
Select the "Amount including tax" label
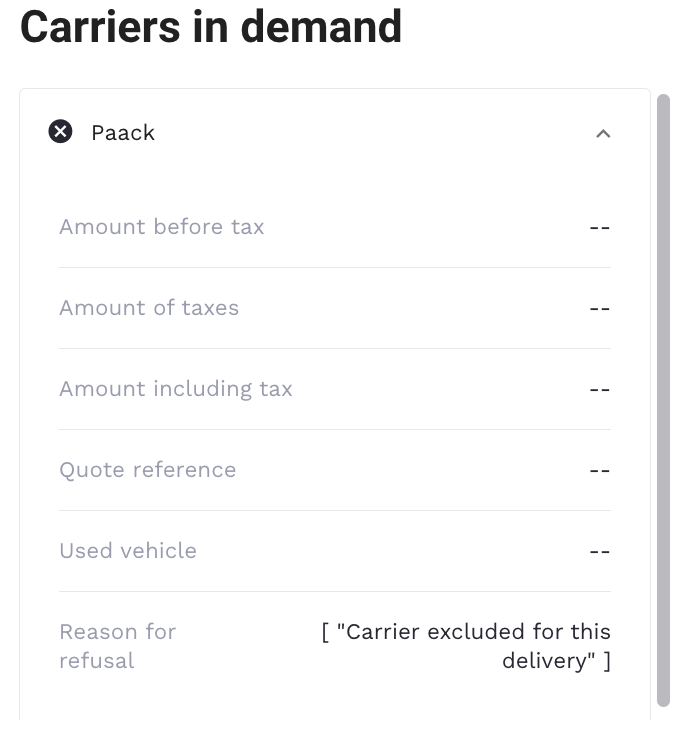(176, 389)
